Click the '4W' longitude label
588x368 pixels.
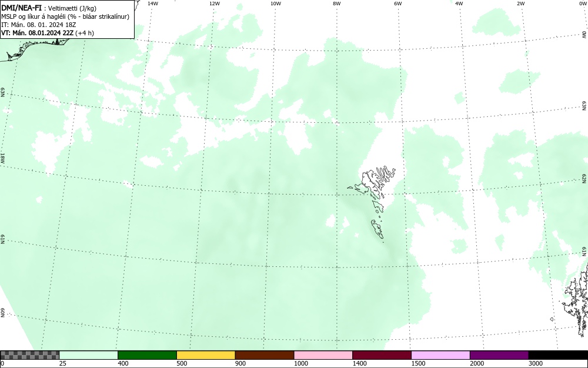tap(459, 4)
